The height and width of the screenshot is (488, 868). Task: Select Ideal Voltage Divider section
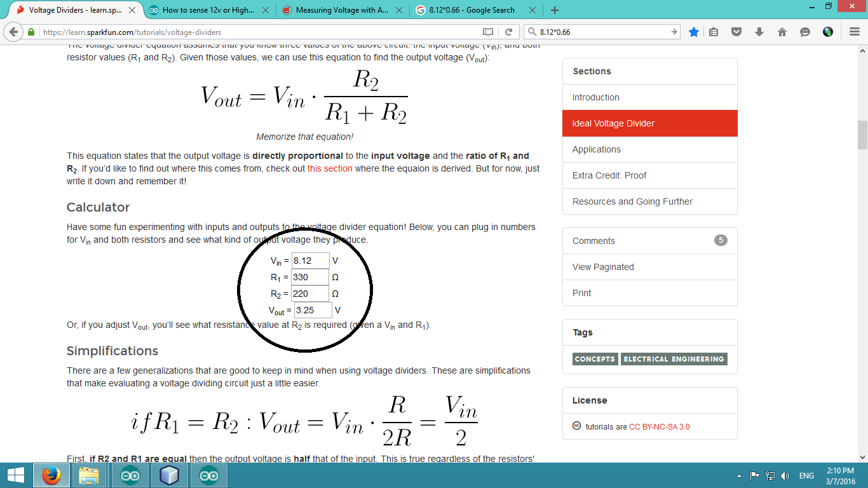coord(649,123)
